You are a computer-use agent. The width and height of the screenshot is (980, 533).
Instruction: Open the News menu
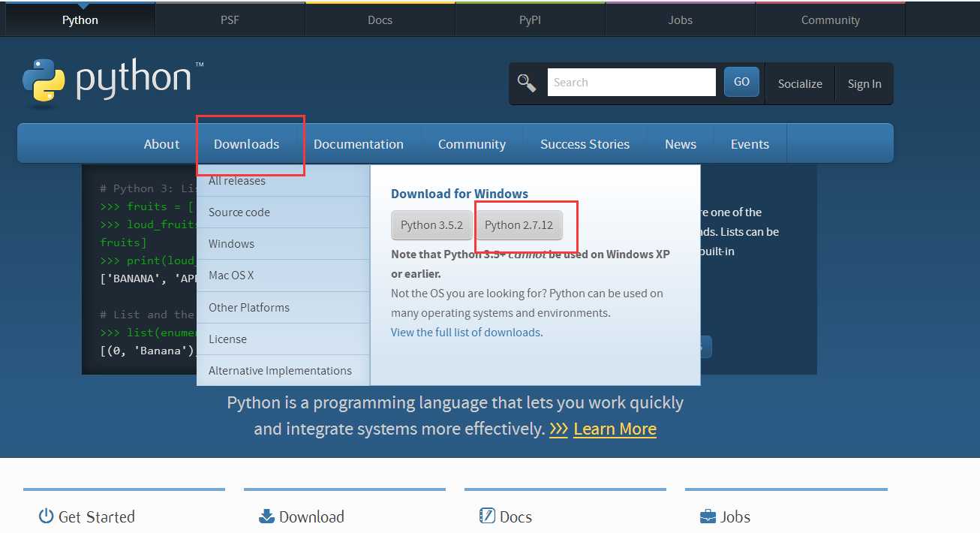(681, 144)
